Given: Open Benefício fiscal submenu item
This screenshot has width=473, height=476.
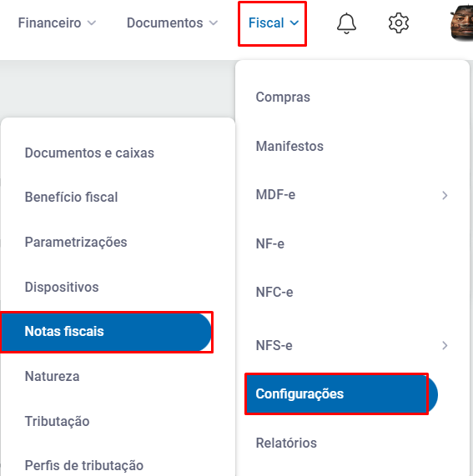Looking at the screenshot, I should 118,198.
